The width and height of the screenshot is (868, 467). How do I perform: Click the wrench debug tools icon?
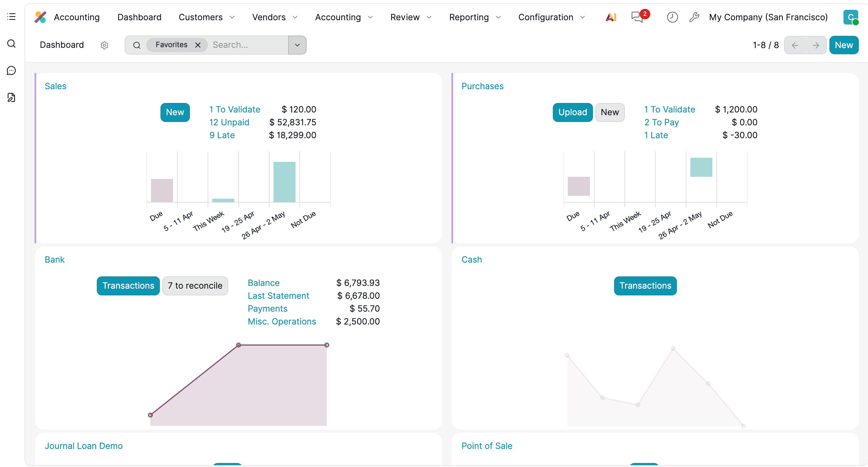tap(694, 17)
